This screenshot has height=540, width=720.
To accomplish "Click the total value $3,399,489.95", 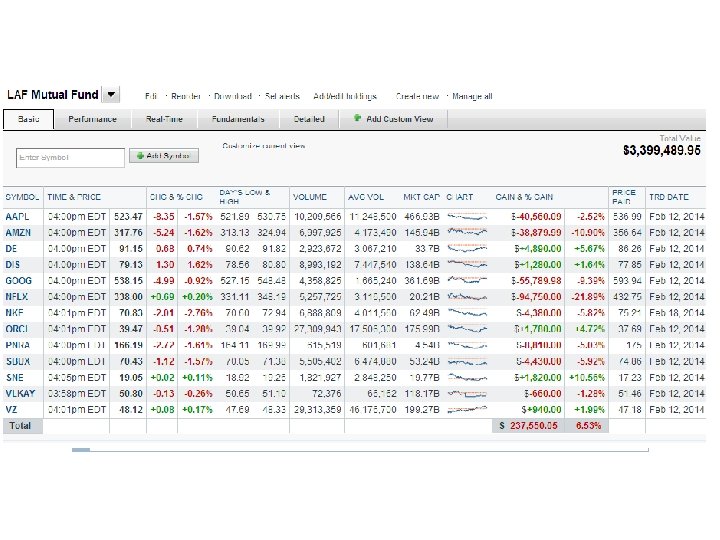I will pyautogui.click(x=661, y=151).
